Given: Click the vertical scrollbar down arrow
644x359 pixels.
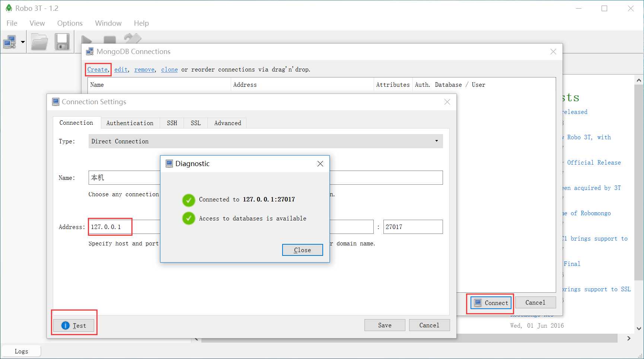Looking at the screenshot, I should point(639,328).
